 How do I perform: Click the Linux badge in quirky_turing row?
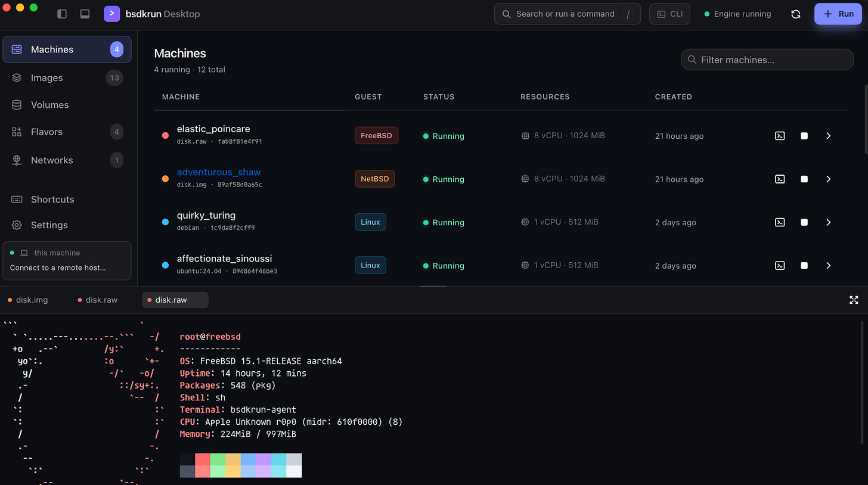pos(370,222)
